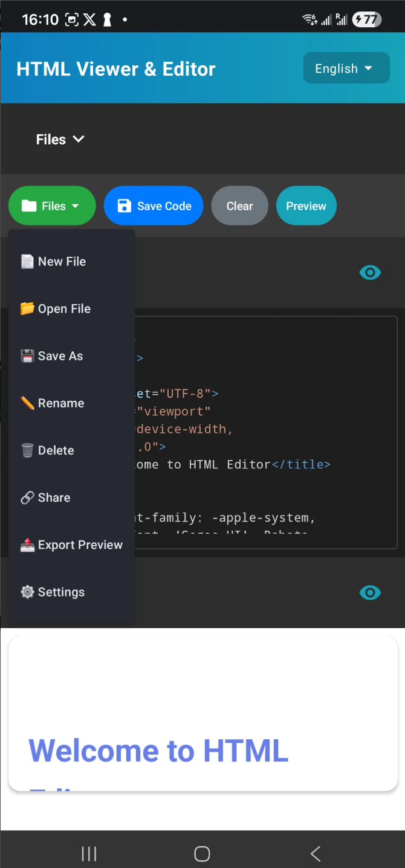405x868 pixels.
Task: Open a file using the Open File folder icon
Action: 27,308
